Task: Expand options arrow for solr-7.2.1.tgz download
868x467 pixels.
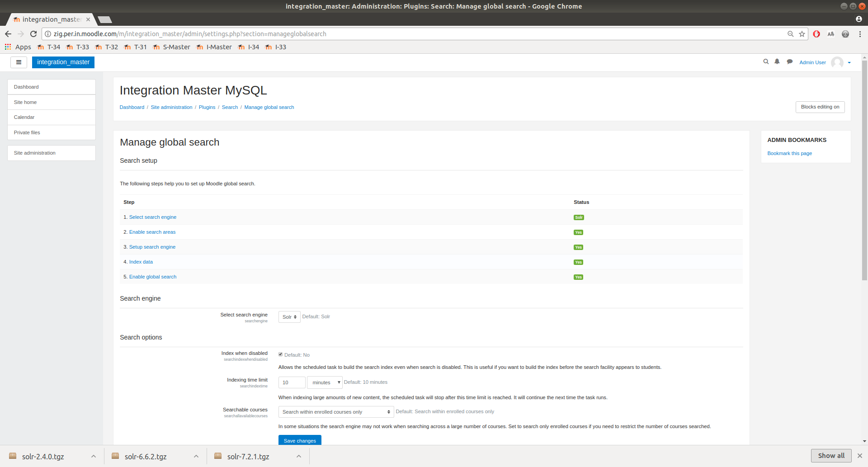Action: tap(299, 457)
